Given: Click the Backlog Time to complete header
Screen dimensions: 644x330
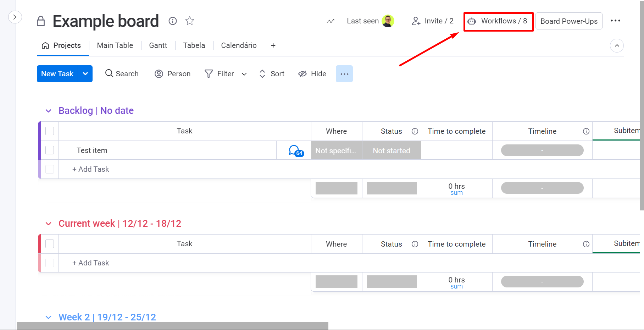Looking at the screenshot, I should tap(457, 131).
